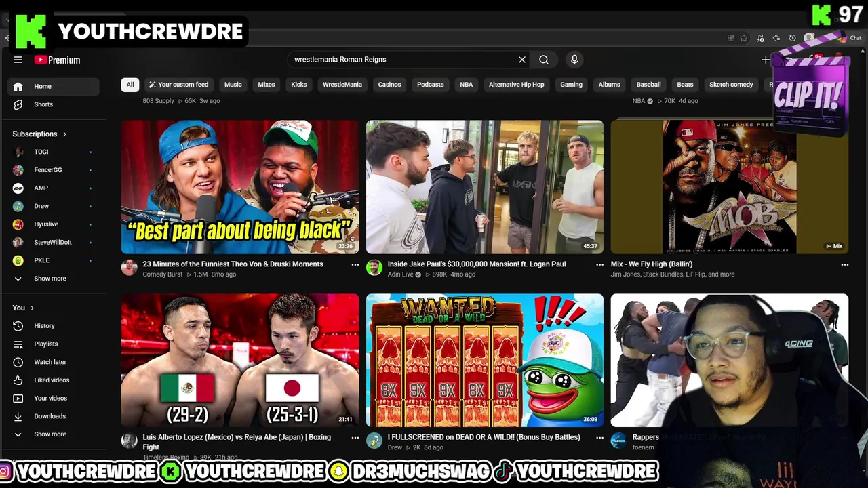Screen dimensions: 868x488
Task: Click the magnifying glass search button
Action: point(544,60)
